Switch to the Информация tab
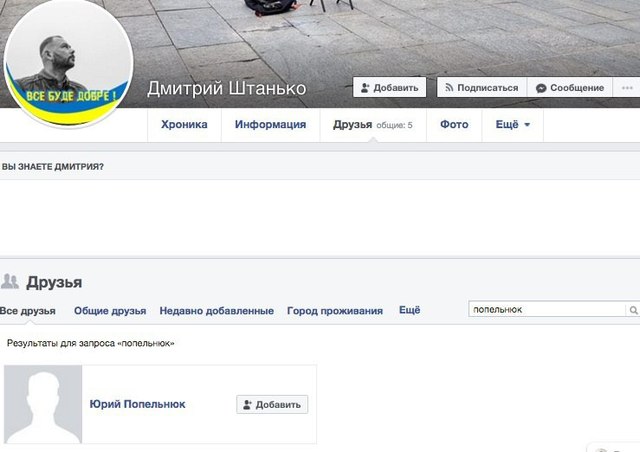The height and width of the screenshot is (452, 640). coord(270,125)
